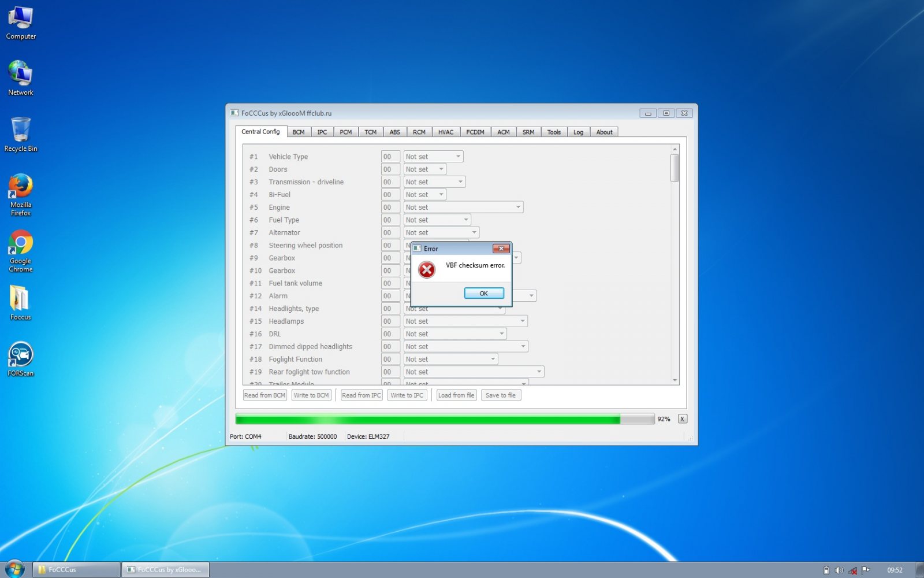924x578 pixels.
Task: Open the Engine dropdown
Action: pyautogui.click(x=463, y=208)
